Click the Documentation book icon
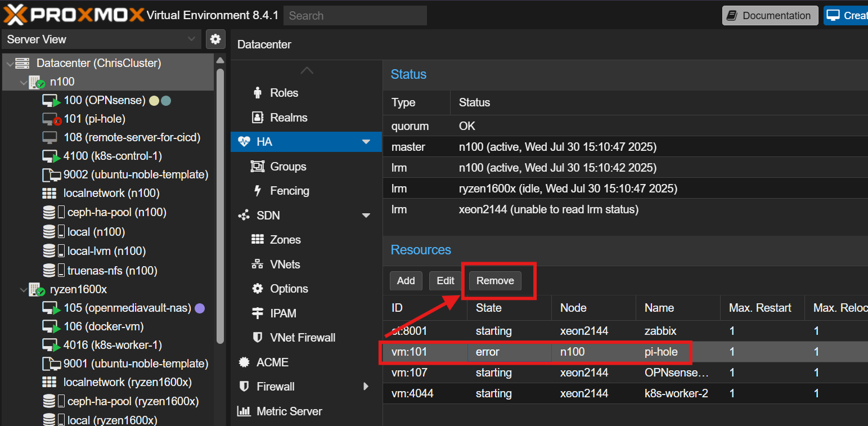The image size is (868, 426). pos(732,16)
